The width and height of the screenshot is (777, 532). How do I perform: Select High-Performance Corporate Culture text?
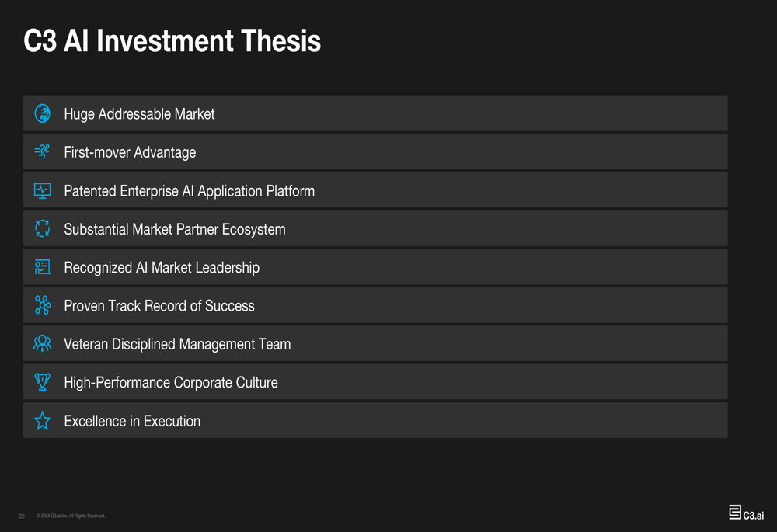[x=171, y=383]
